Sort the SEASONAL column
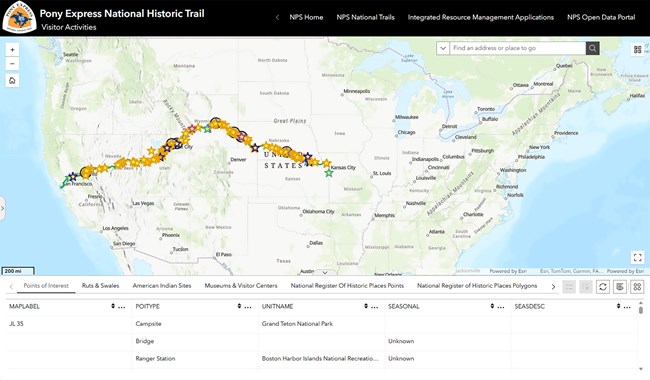 (x=492, y=306)
